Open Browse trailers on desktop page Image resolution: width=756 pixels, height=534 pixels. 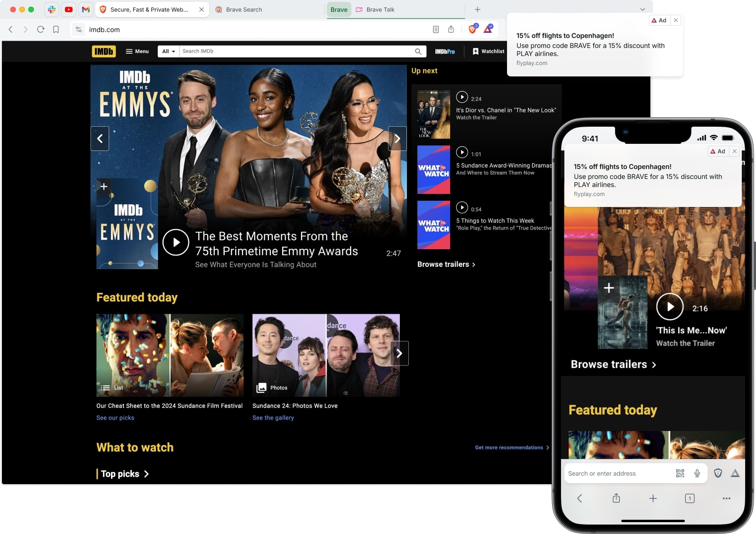pos(446,264)
